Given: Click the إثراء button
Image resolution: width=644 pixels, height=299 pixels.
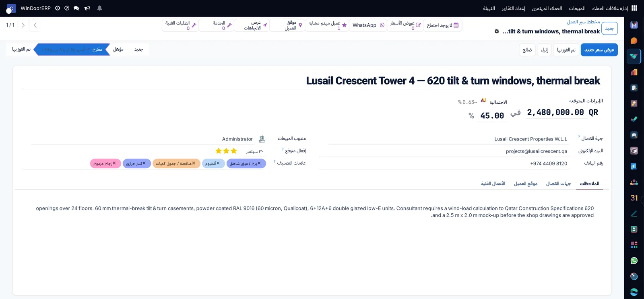Looking at the screenshot, I should (x=544, y=50).
